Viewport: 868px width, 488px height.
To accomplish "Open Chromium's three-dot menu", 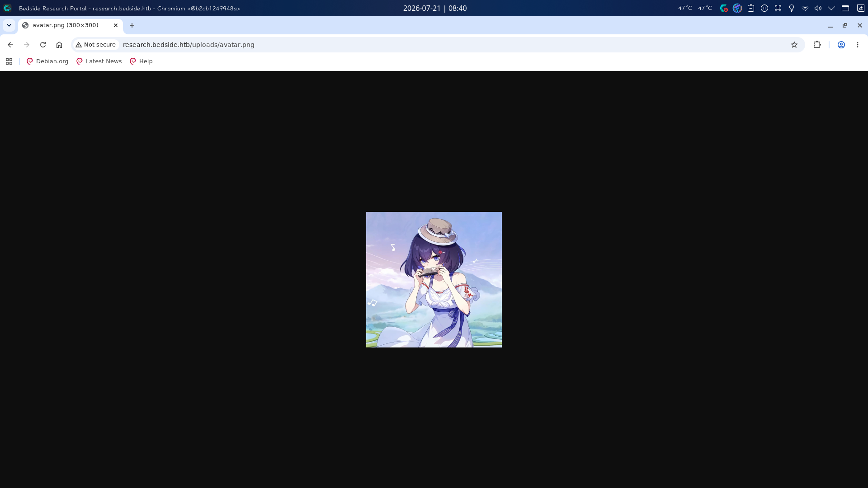I will [x=858, y=45].
